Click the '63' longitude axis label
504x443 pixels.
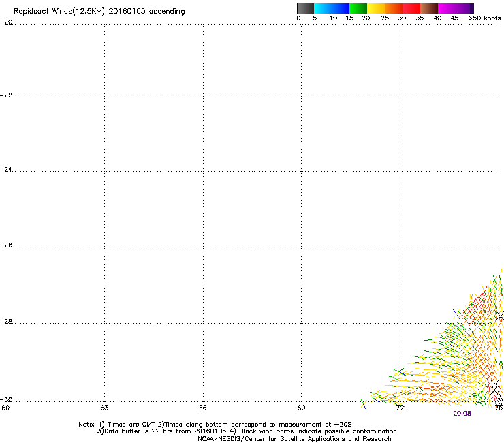pyautogui.click(x=104, y=408)
